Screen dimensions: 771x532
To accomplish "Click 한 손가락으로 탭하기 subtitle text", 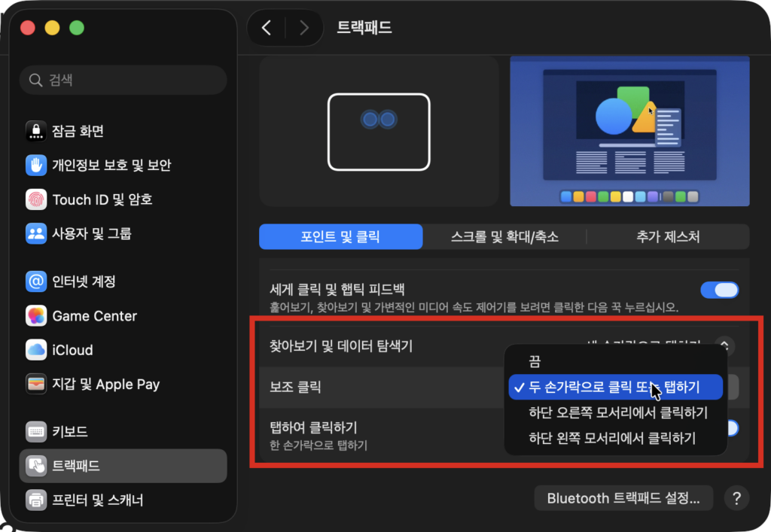I will [318, 445].
